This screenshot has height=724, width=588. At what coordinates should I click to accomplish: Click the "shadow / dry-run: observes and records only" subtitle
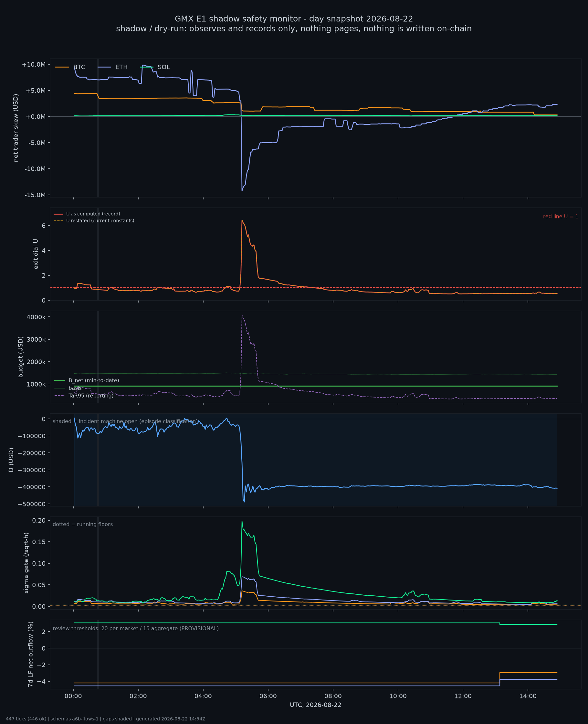[x=294, y=29]
